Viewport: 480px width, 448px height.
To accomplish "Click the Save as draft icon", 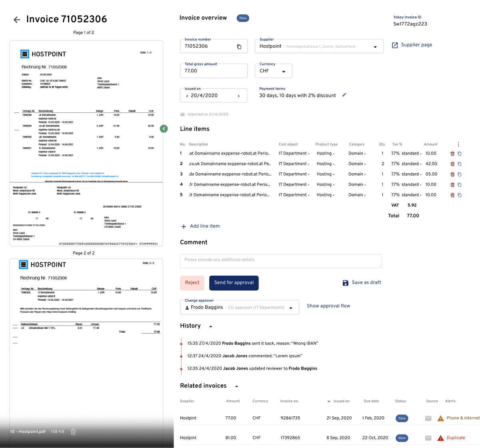I will click(x=346, y=283).
